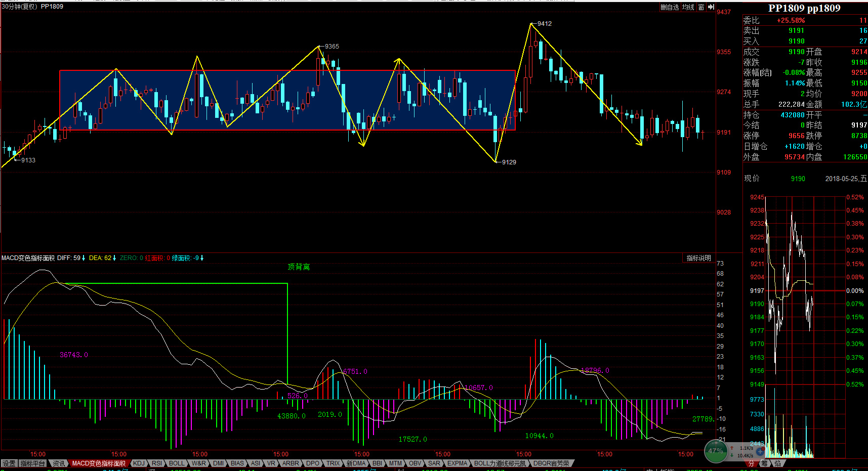Select the 筹 chip distribution tab
Viewport: 868px width, 471px height.
point(764,463)
